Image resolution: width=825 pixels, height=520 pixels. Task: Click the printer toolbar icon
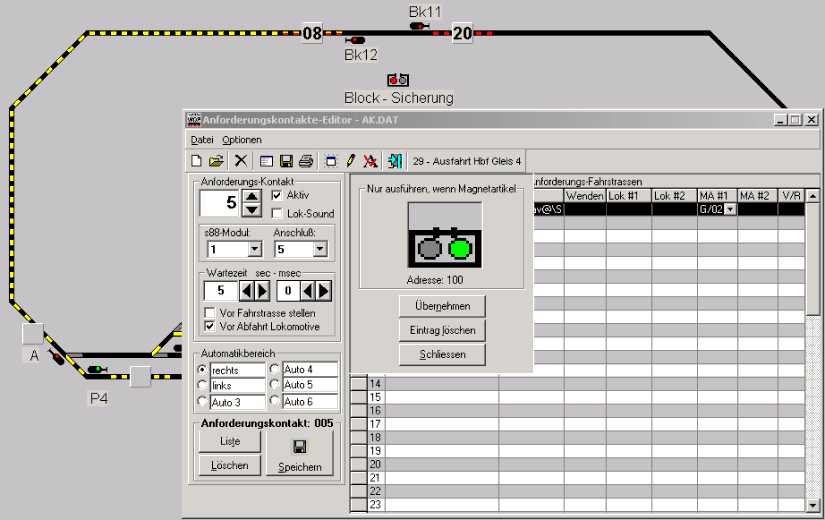[306, 161]
